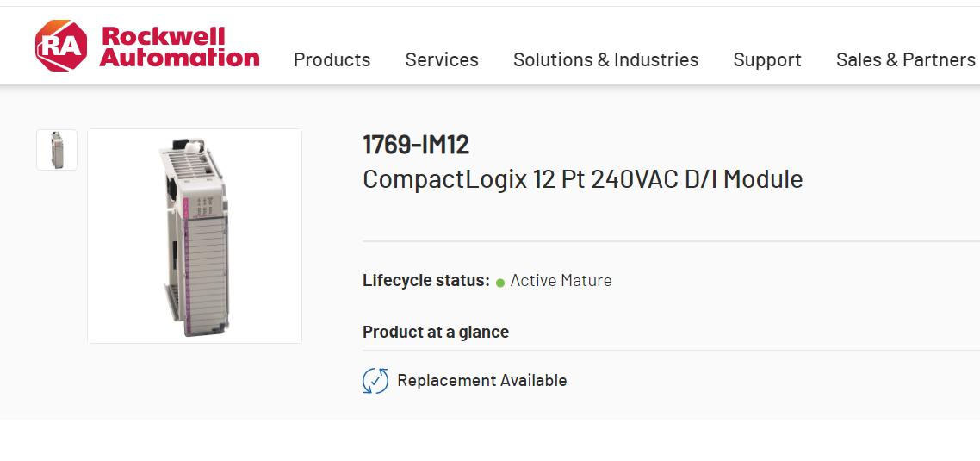Click the large 1769-IM12 module photo
980x461 pixels.
195,236
